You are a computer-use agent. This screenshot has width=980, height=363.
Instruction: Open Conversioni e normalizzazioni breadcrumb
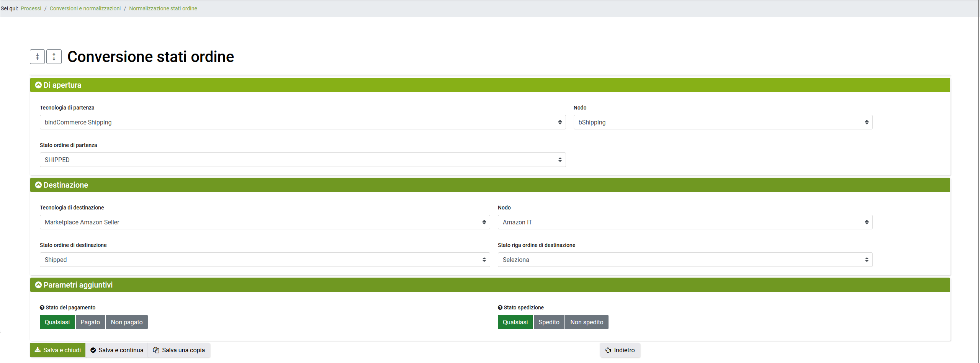click(x=85, y=8)
